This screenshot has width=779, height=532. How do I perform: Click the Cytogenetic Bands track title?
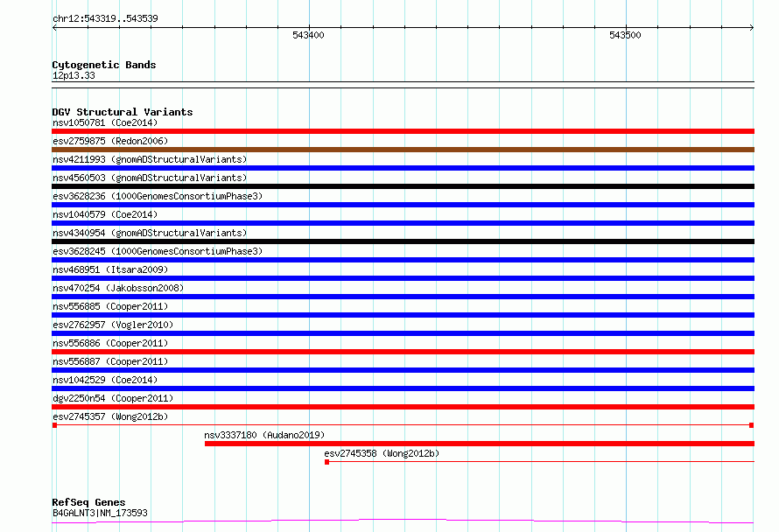coord(104,65)
